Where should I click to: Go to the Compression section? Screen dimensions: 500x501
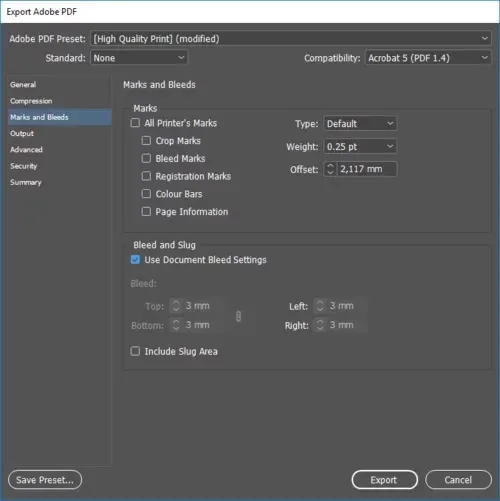point(31,101)
